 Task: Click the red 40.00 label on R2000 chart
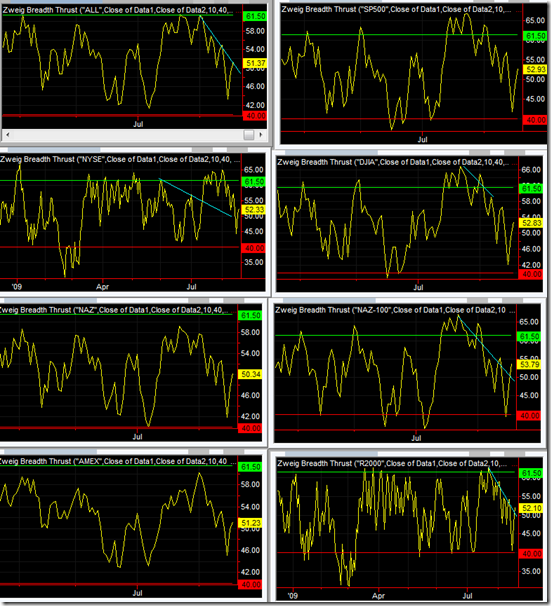(531, 554)
